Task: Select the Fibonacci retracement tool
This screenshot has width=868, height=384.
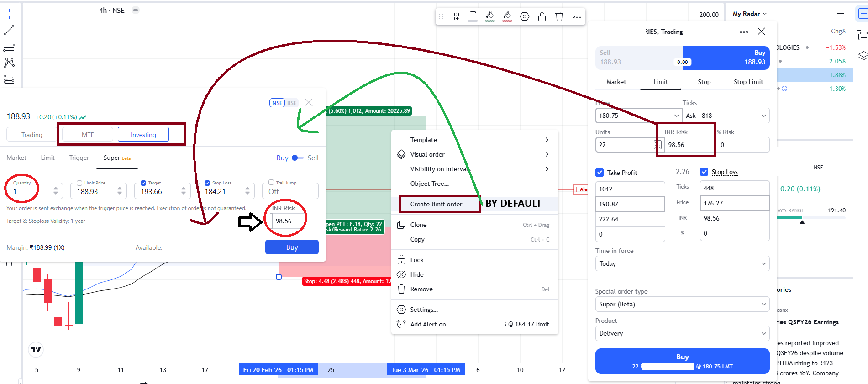Action: (x=9, y=46)
